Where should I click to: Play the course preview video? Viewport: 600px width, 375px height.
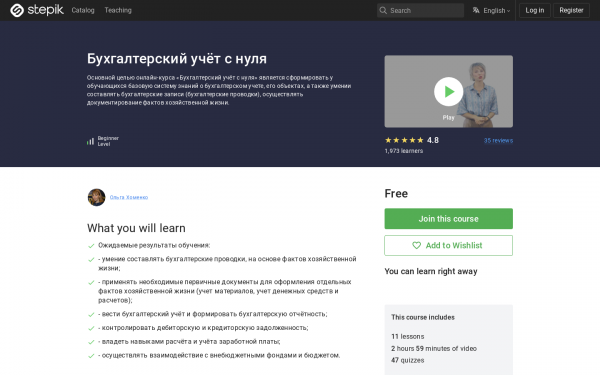click(x=448, y=91)
